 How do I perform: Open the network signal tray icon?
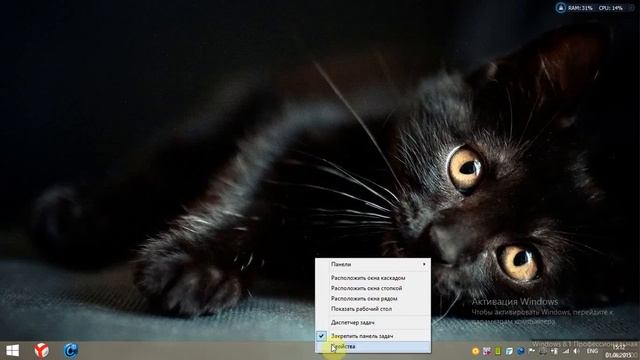pos(566,351)
